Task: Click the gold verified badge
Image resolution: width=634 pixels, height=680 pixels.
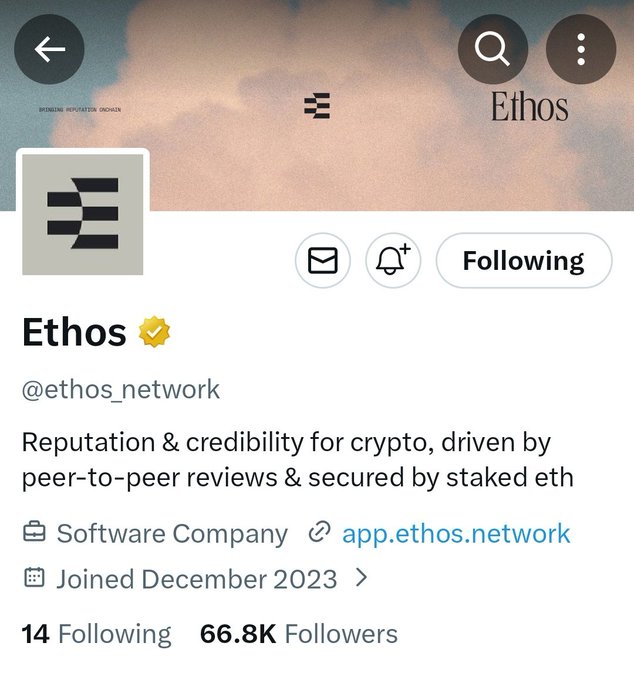Action: coord(154,332)
